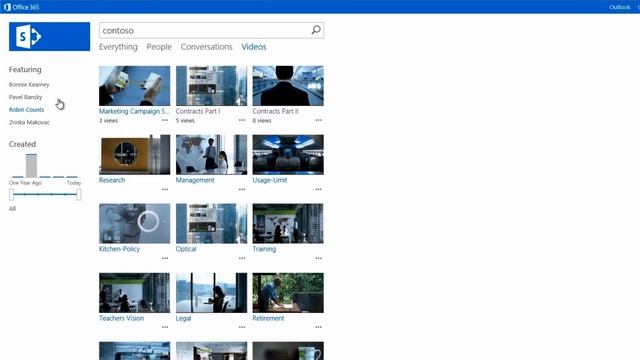
Task: Click the Retirement title link
Action: [268, 318]
